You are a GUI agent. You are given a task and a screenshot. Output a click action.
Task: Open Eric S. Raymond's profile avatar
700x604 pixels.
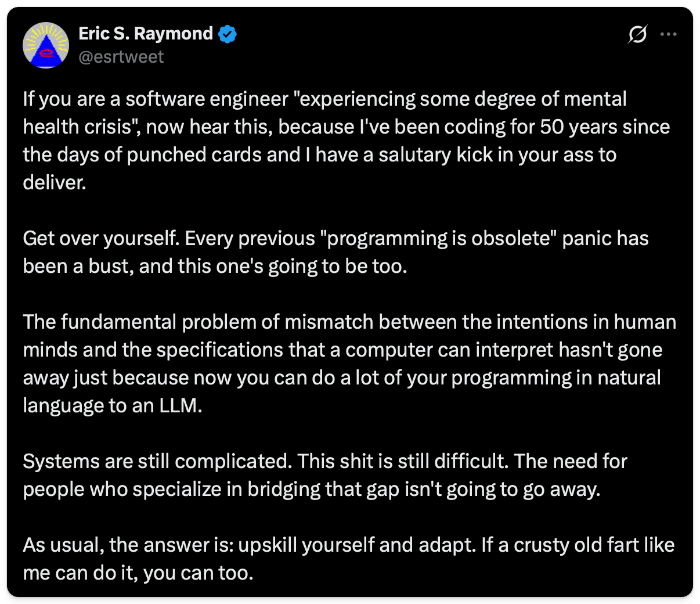coord(46,45)
